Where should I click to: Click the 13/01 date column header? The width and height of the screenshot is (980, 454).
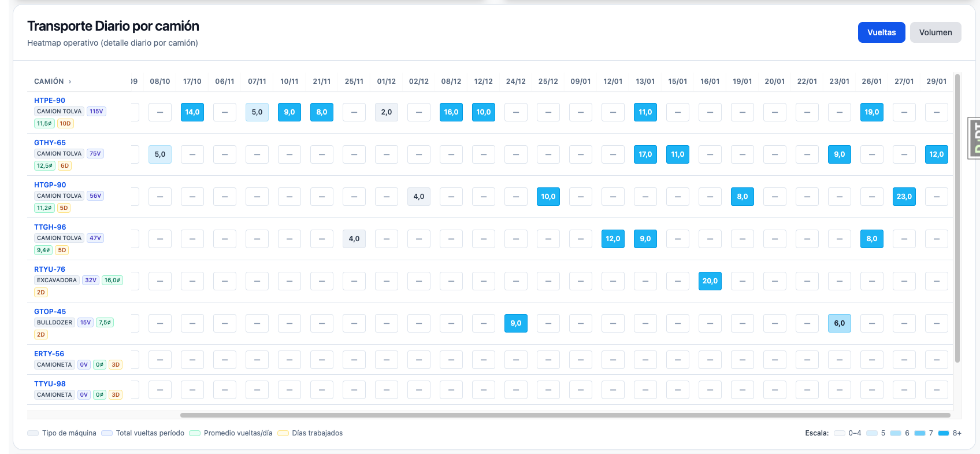[645, 82]
